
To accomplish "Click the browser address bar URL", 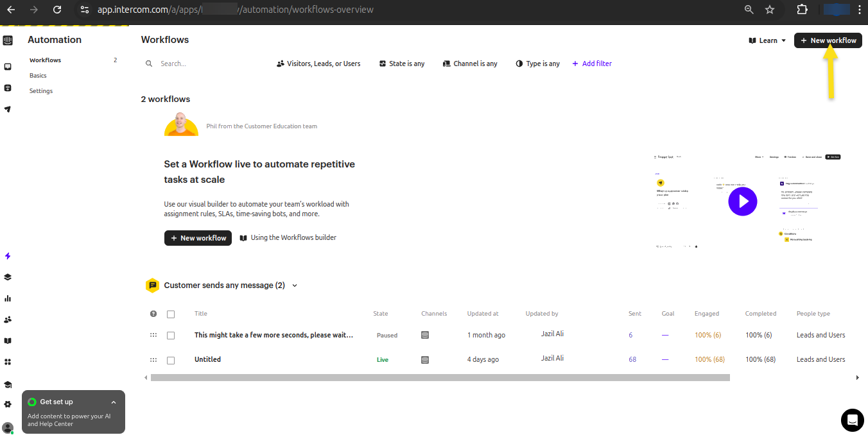I will [x=235, y=10].
